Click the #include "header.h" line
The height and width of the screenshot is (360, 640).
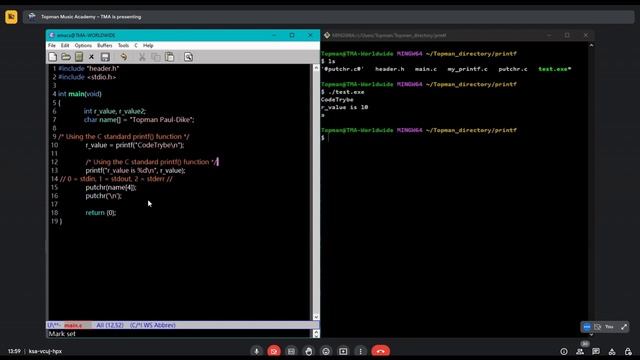(89, 69)
